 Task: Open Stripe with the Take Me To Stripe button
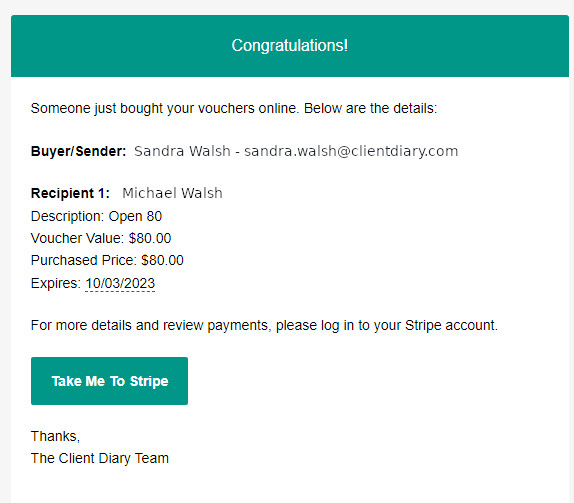click(x=109, y=381)
